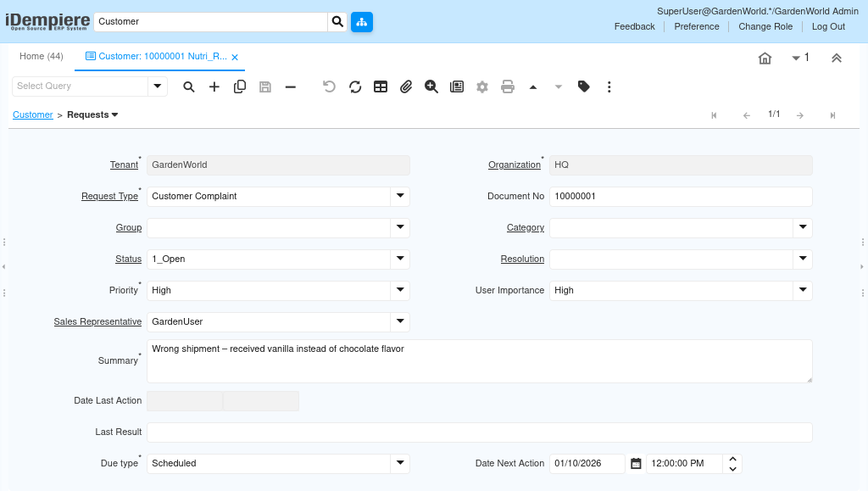This screenshot has width=868, height=491.
Task: Click the Print icon in toolbar
Action: point(508,86)
